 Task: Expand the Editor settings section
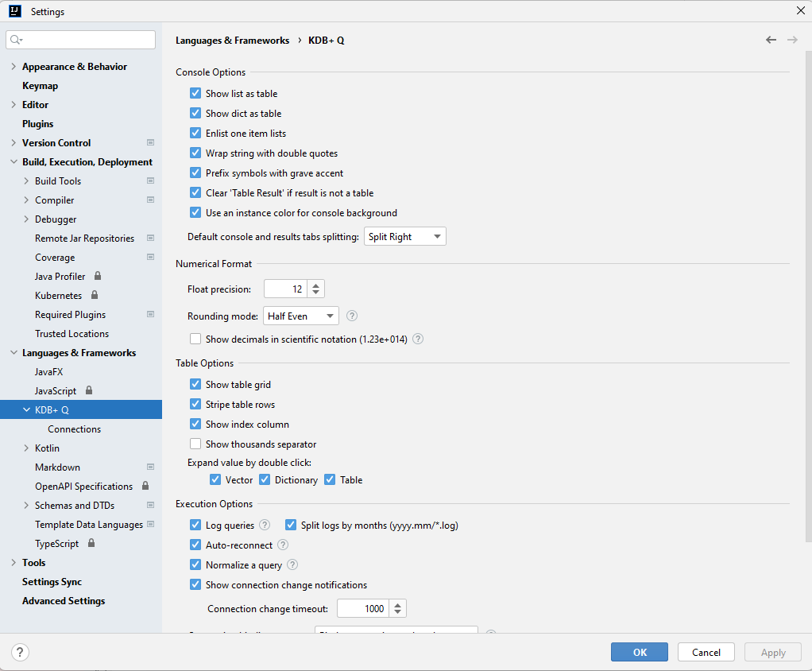[x=14, y=105]
